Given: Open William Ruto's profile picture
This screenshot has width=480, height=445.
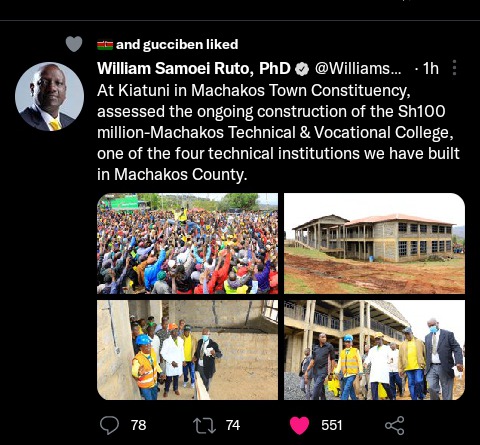Looking at the screenshot, I should pos(49,96).
